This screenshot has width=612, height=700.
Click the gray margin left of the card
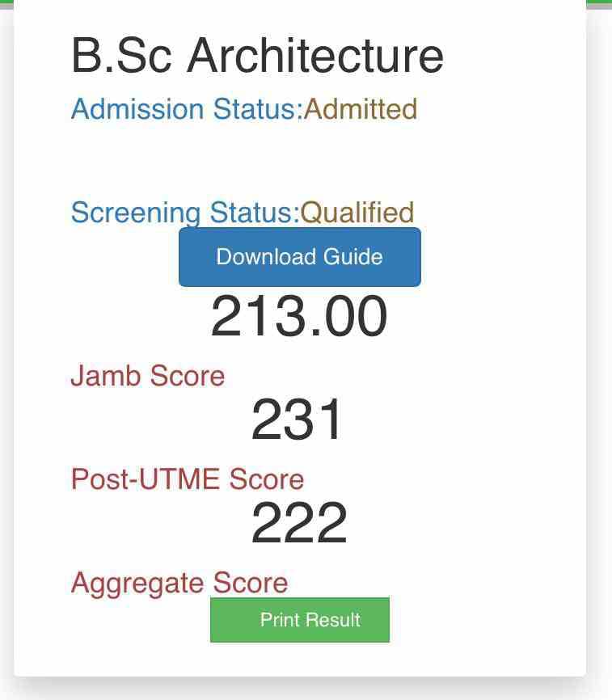6,323
